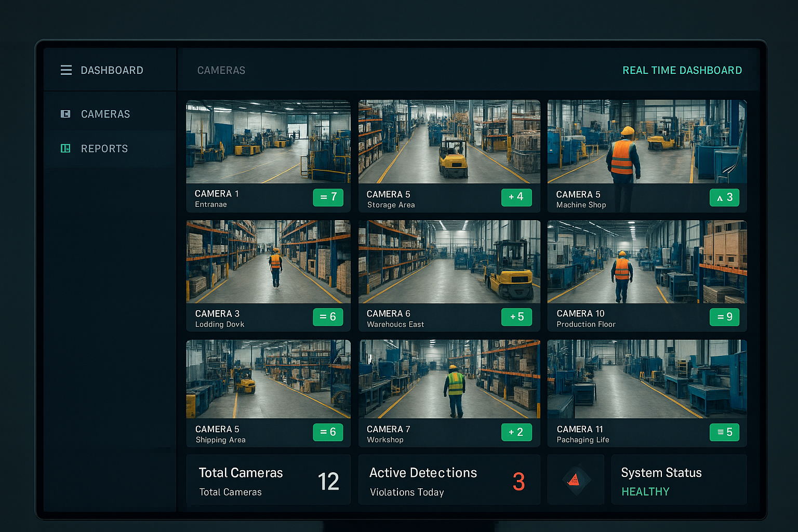The height and width of the screenshot is (532, 798).
Task: Click the "+4" badge on Storage Area camera
Action: [516, 197]
